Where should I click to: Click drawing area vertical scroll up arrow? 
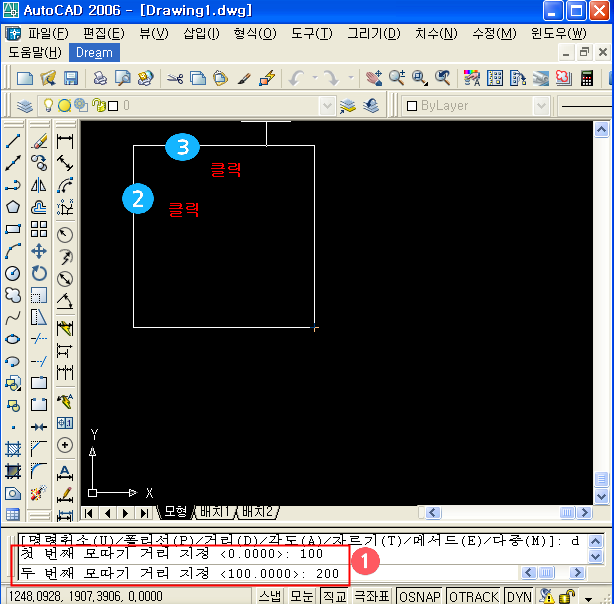point(601,129)
